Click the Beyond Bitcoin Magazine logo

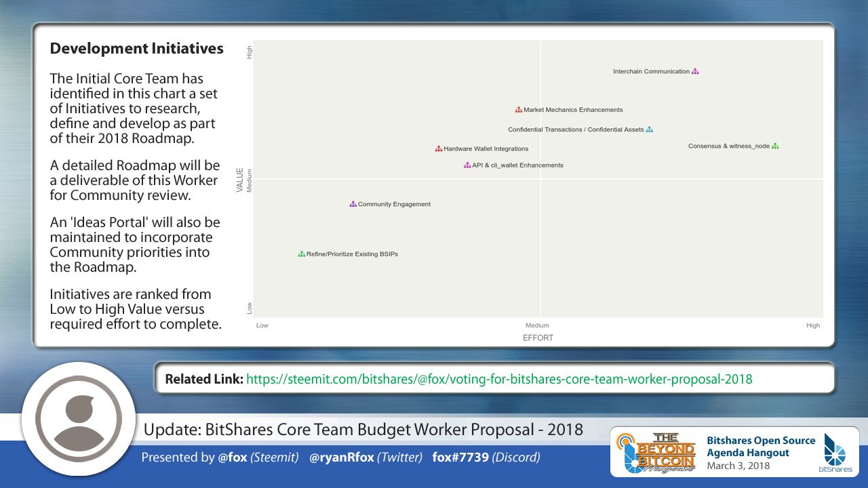656,452
